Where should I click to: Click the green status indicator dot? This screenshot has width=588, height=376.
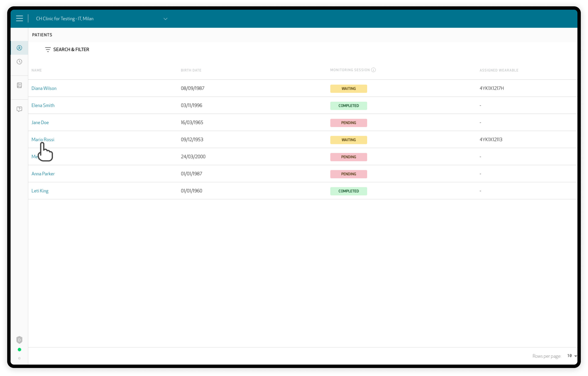[19, 350]
